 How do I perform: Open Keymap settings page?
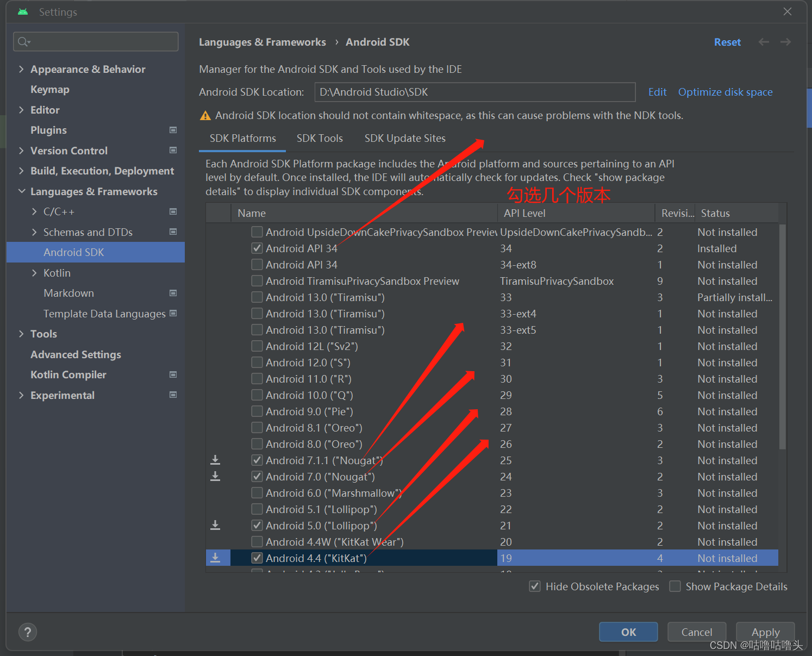point(50,90)
